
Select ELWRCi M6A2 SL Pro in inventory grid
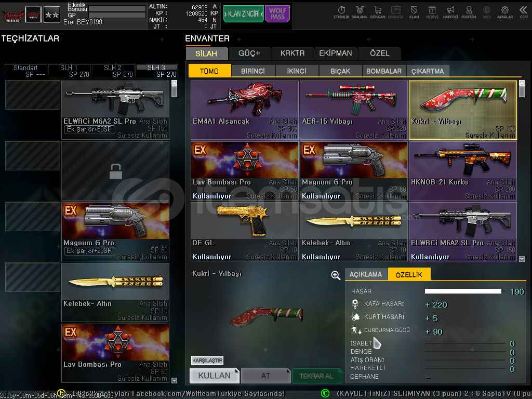(x=463, y=232)
